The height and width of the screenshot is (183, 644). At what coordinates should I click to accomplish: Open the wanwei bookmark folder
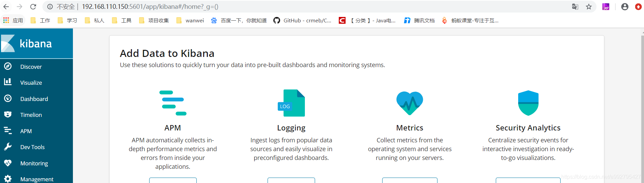pyautogui.click(x=190, y=20)
